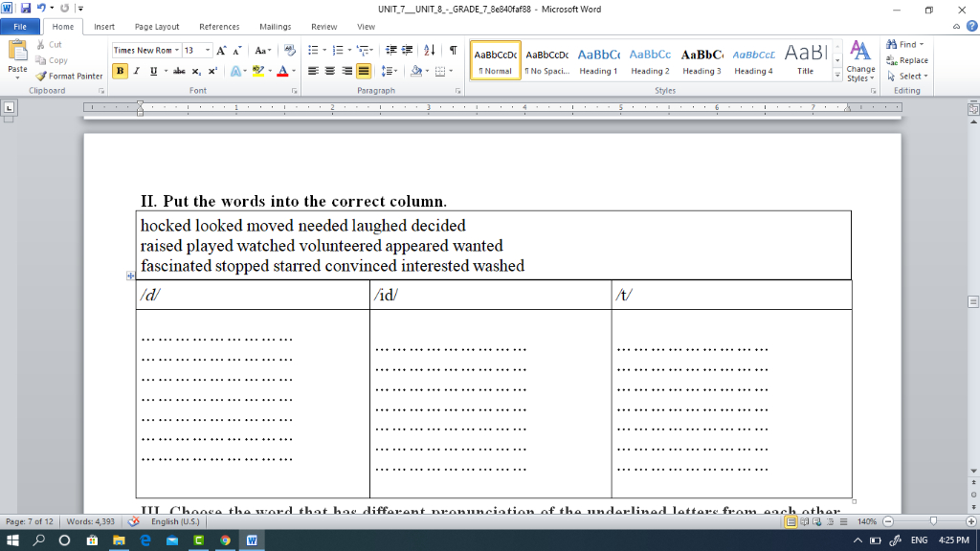980x551 pixels.
Task: Sort the selected text
Action: point(430,51)
